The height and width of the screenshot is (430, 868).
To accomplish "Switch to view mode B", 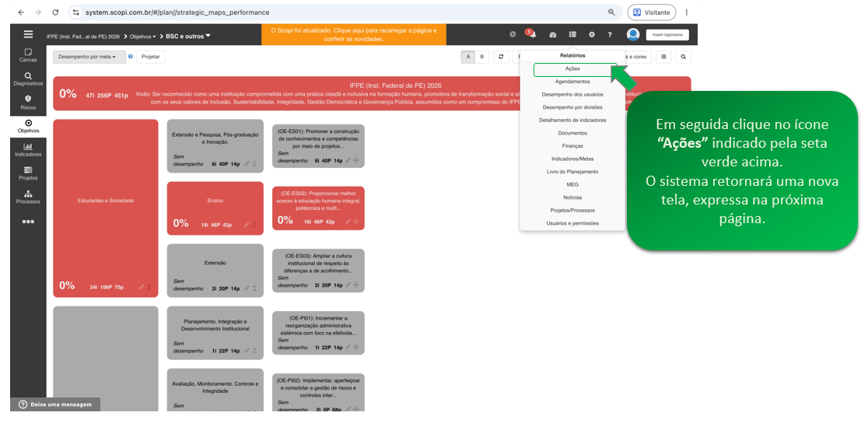I will point(481,57).
